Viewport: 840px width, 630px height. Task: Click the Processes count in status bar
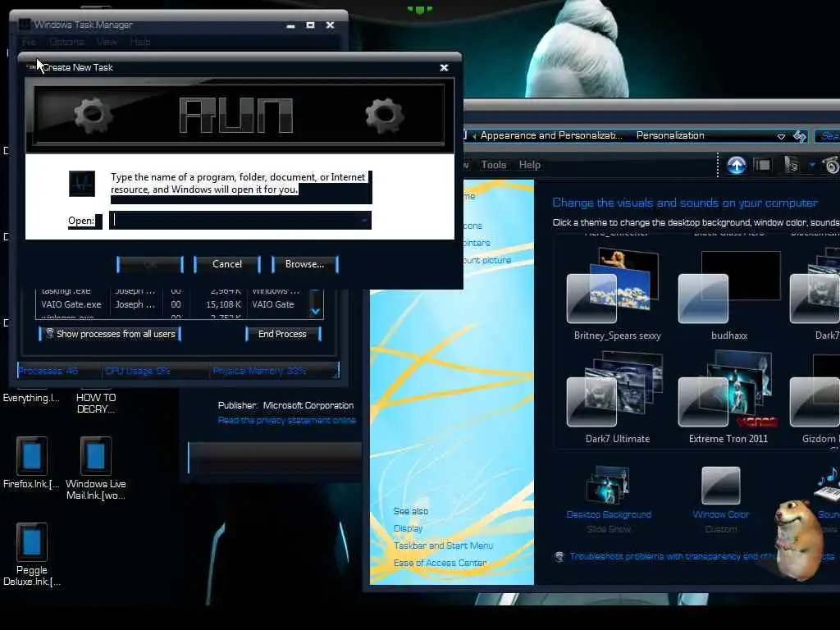48,371
